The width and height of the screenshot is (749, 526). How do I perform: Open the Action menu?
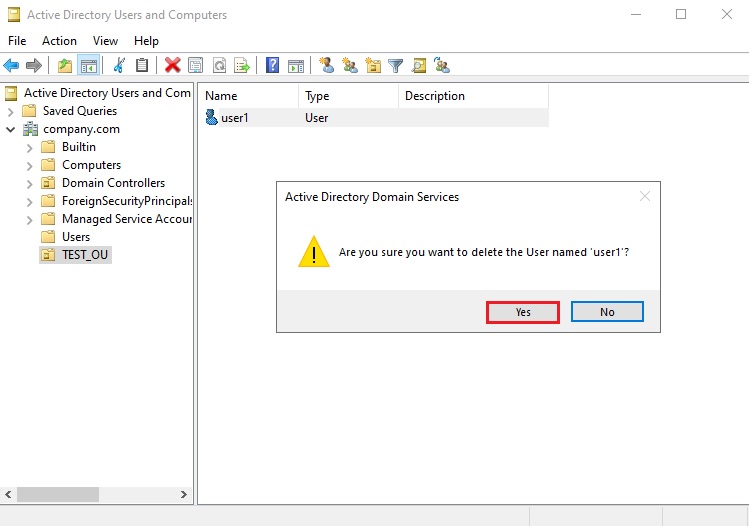pos(59,41)
